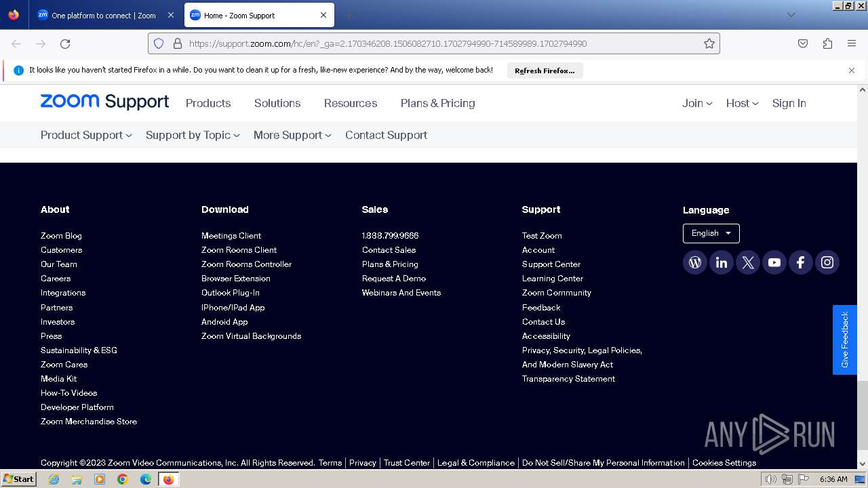Viewport: 868px width, 488px height.
Task: Click the address bar URL field
Action: point(434,43)
